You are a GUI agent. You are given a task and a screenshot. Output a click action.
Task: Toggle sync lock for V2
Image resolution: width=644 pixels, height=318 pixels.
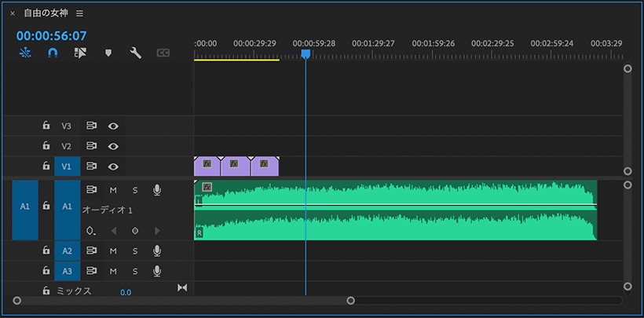click(91, 146)
